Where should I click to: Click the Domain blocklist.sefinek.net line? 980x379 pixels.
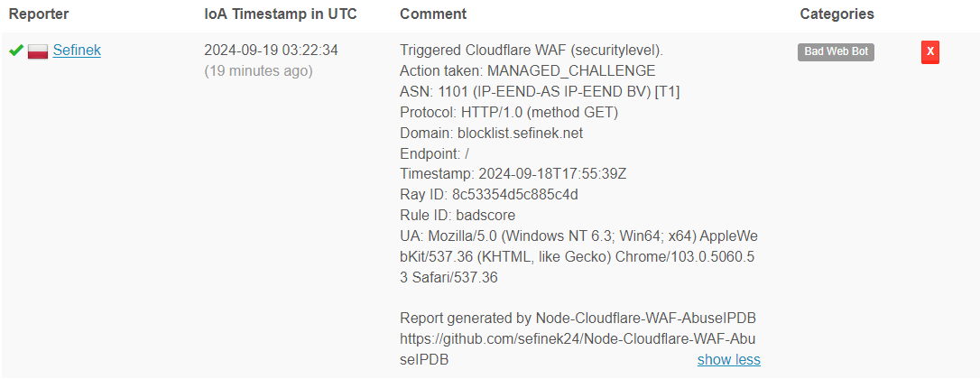click(x=491, y=133)
